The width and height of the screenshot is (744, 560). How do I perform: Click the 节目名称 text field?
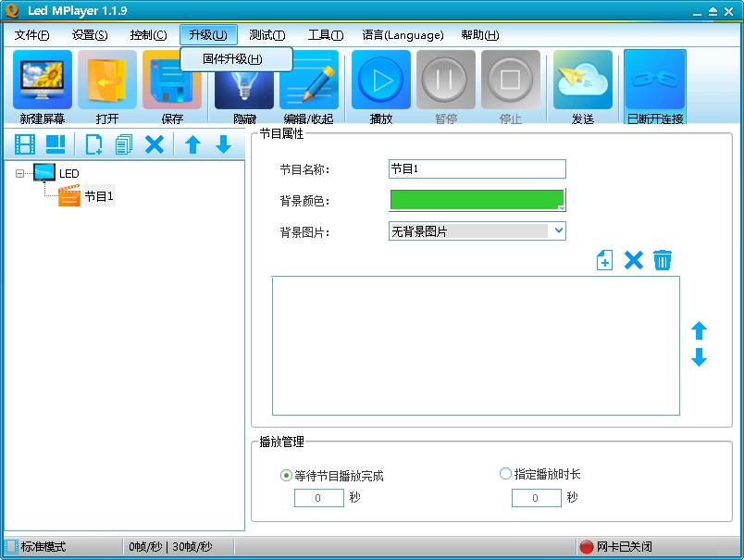pos(477,169)
